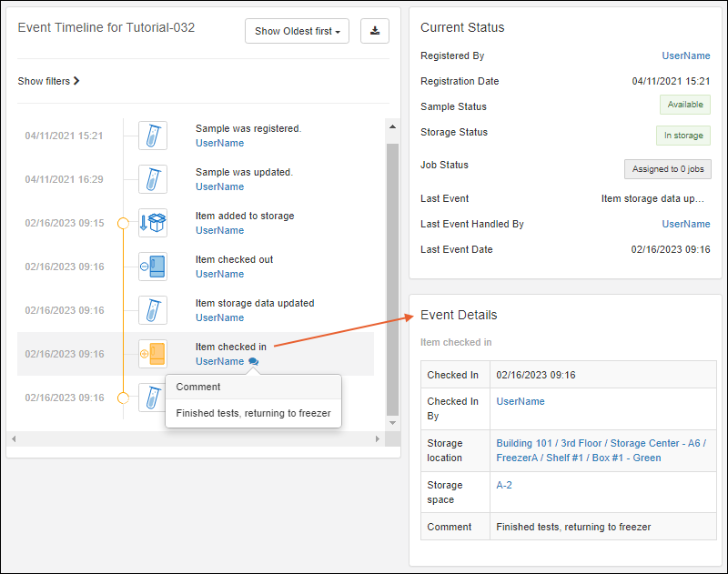Select the Item checked out timeline event
728x574 pixels.
pyautogui.click(x=234, y=259)
